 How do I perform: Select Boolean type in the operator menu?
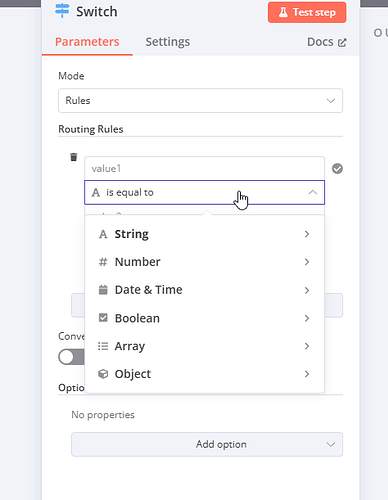tap(204, 318)
